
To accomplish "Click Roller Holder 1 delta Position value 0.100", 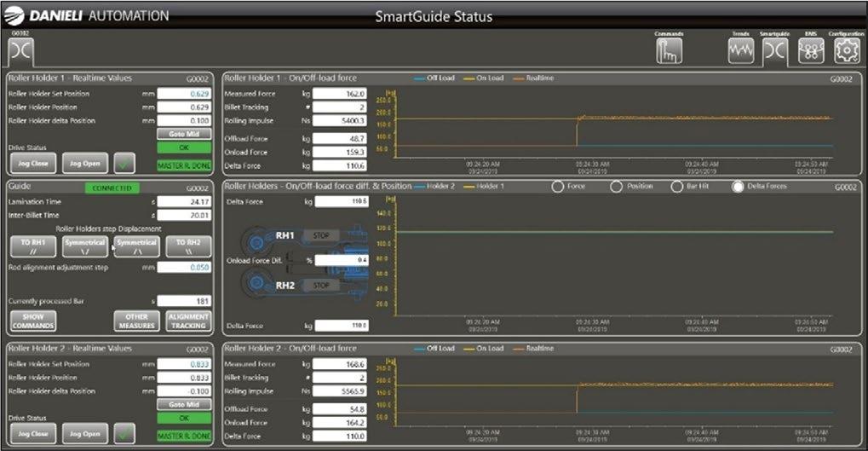I will click(184, 120).
